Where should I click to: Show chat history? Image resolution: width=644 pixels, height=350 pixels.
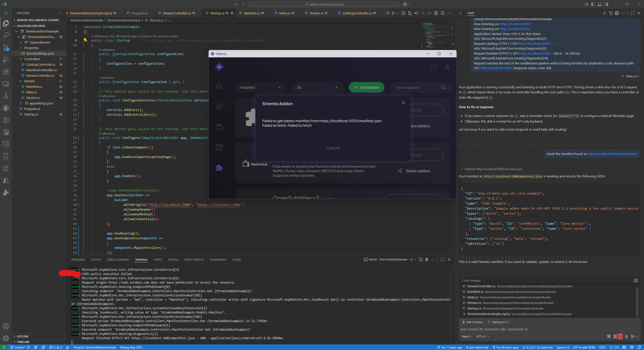coord(611,13)
